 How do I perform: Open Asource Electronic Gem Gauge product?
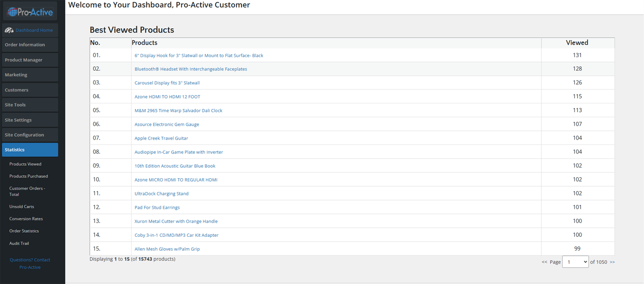(167, 124)
